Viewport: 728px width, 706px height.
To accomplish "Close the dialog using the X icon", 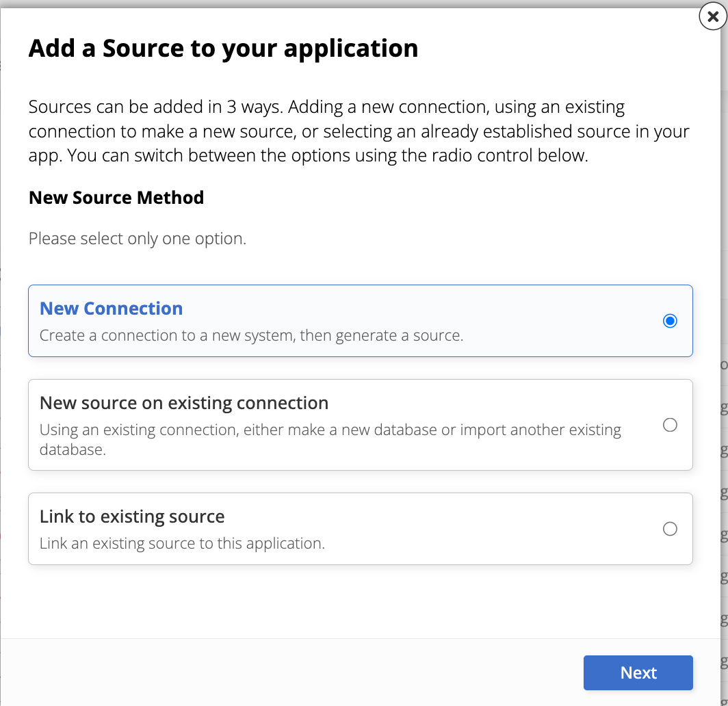I will click(712, 17).
